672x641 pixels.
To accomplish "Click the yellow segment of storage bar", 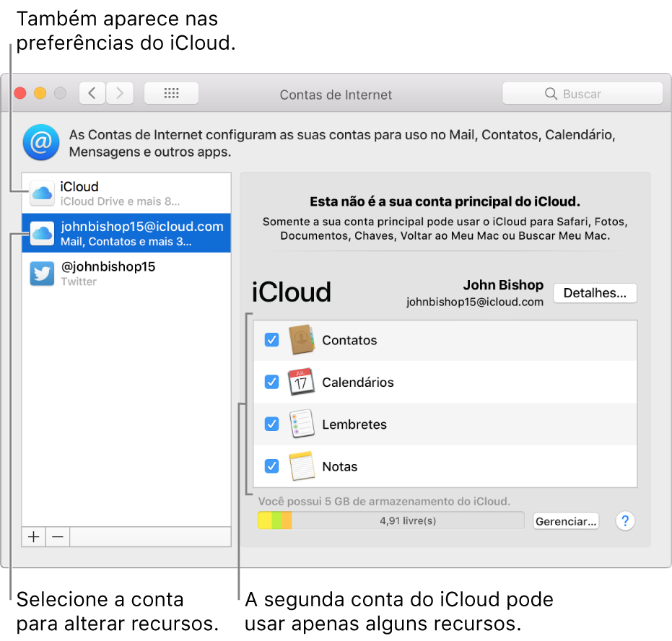I will pyautogui.click(x=265, y=520).
